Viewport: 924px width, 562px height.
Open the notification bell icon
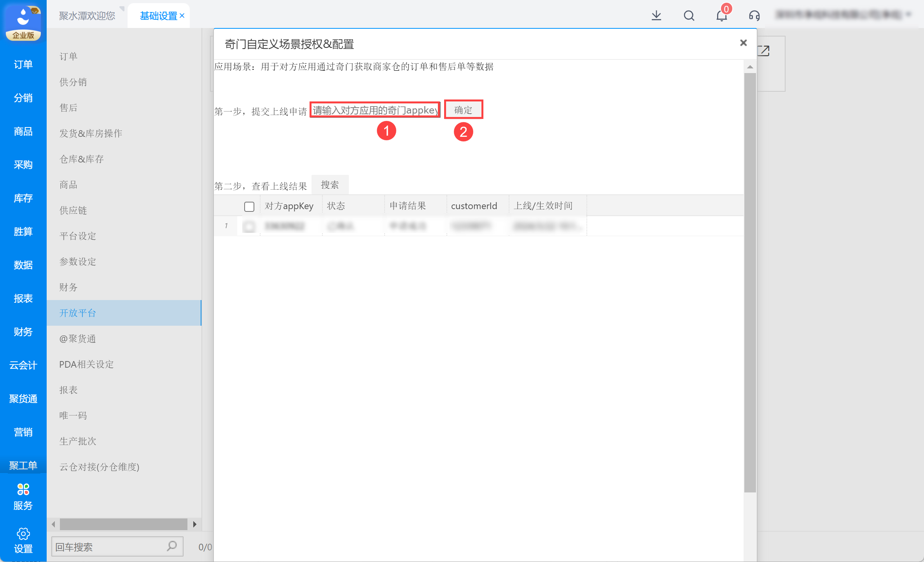[x=721, y=16]
